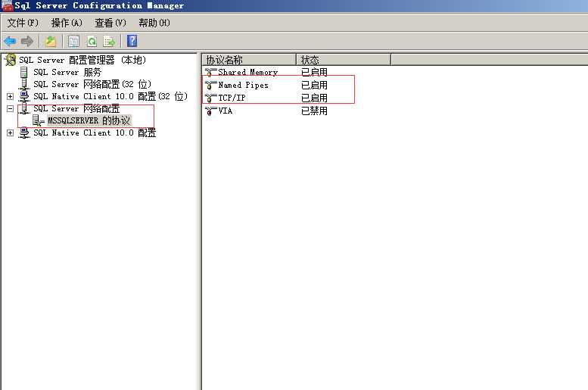The image size is (588, 390).
Task: Click the MSSQLSERVER 的协议 node icon
Action: click(39, 120)
